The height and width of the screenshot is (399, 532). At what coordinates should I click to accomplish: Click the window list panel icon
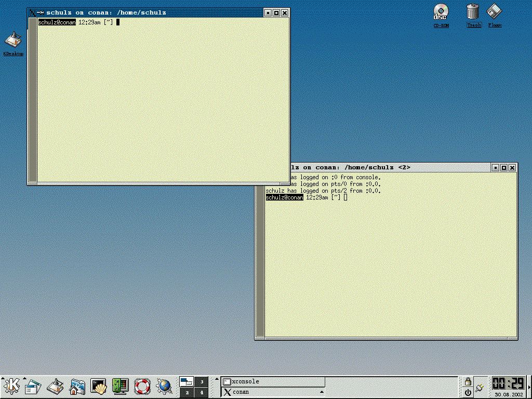[x=32, y=386]
